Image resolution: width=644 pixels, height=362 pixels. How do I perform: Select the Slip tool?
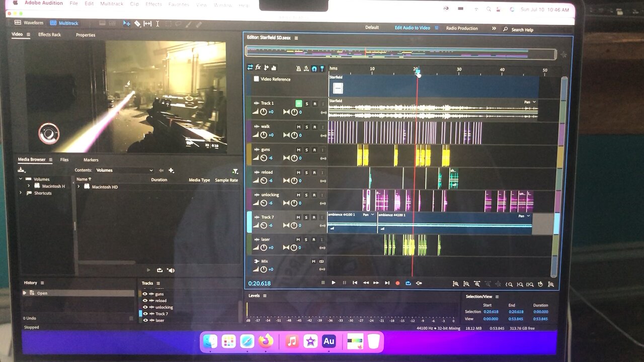[147, 24]
